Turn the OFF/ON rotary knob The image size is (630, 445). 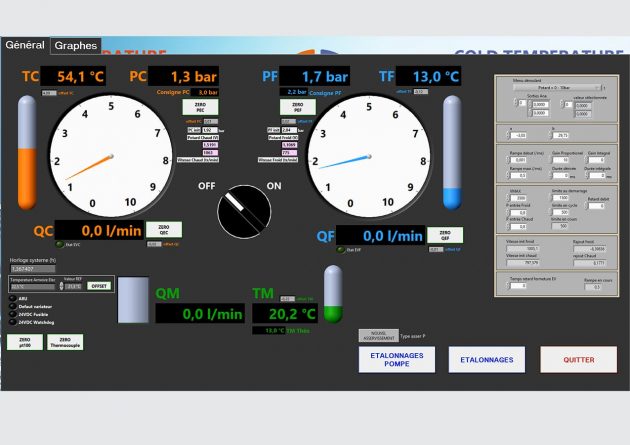(245, 212)
